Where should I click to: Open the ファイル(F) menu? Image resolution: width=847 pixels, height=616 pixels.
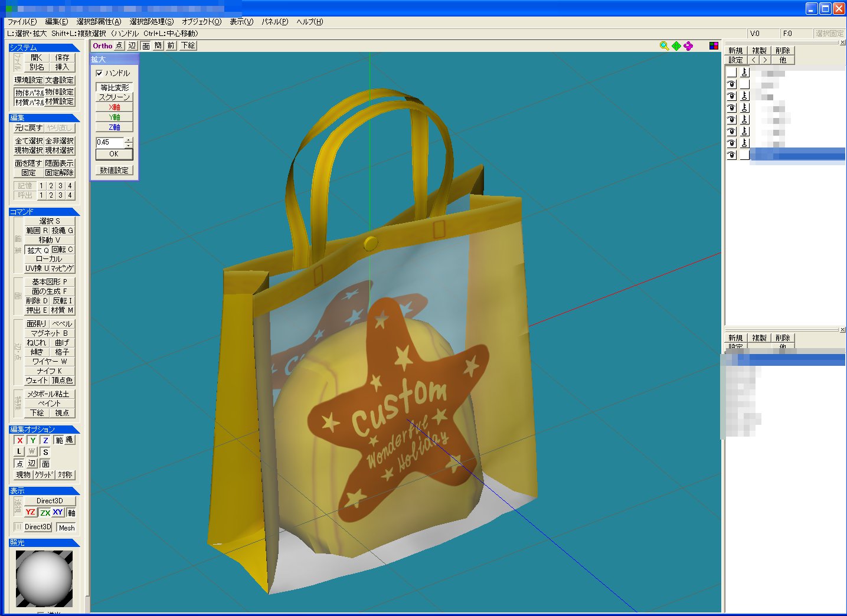click(22, 22)
